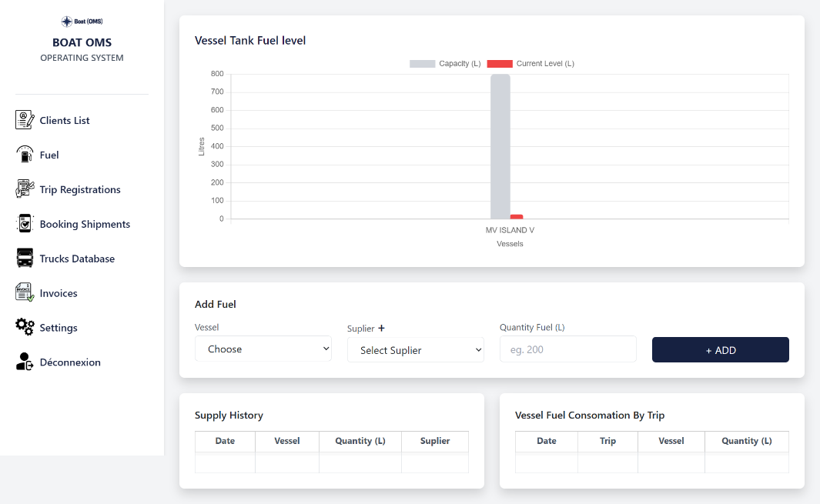The width and height of the screenshot is (820, 504).
Task: Click the plus icon beside Suplier label
Action: [381, 329]
